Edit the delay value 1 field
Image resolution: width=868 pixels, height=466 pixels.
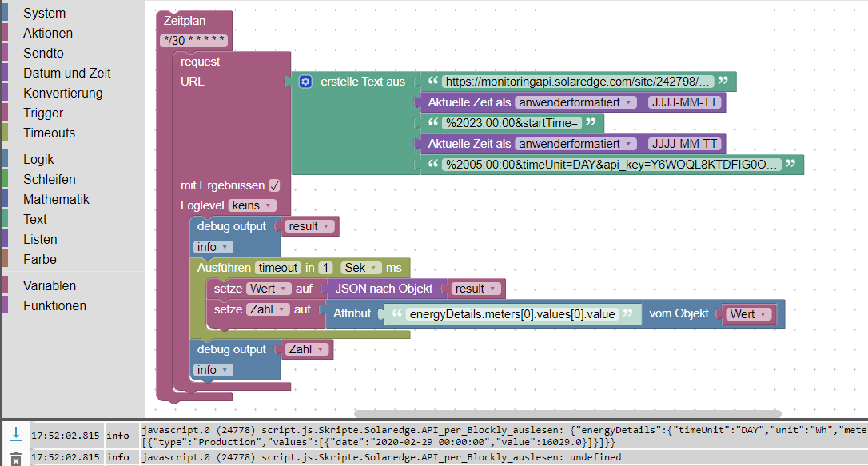(325, 268)
